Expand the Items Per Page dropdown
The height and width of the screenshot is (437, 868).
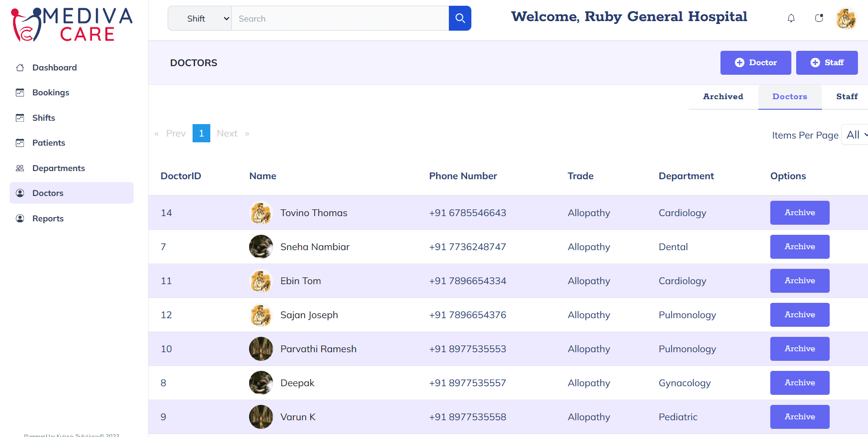click(x=856, y=135)
